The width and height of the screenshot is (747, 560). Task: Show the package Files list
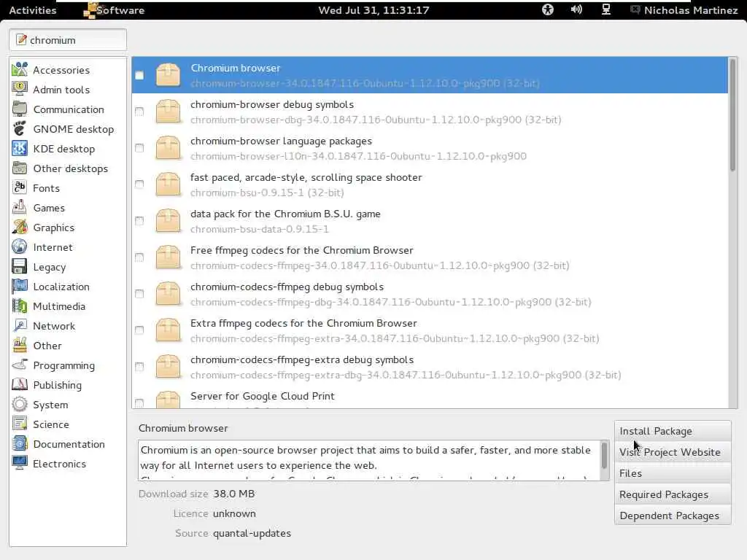pyautogui.click(x=672, y=473)
